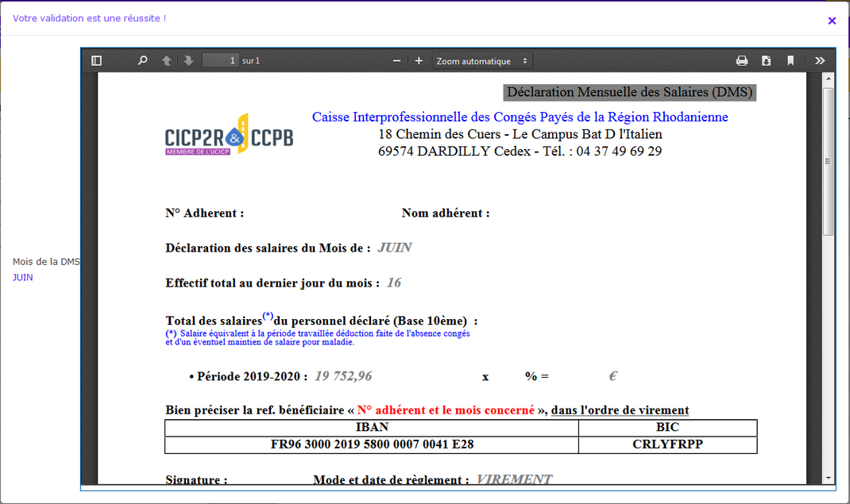Click the 'Nom adhérent :' label

[446, 214]
